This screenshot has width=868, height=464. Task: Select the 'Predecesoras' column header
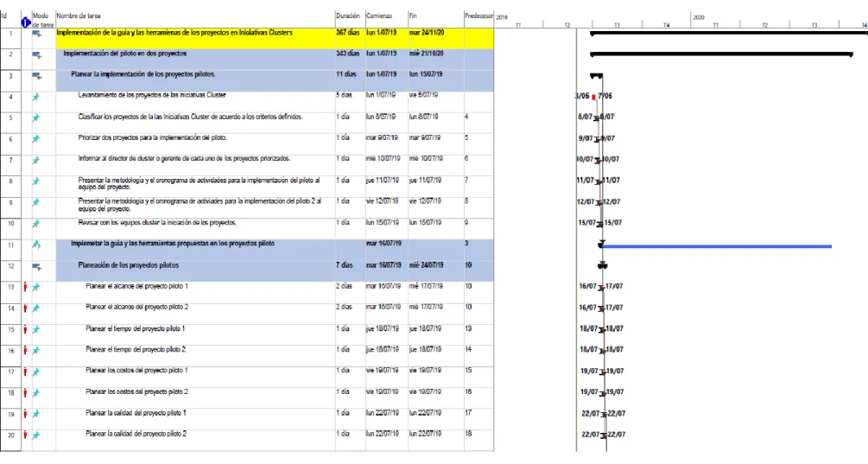[x=478, y=19]
